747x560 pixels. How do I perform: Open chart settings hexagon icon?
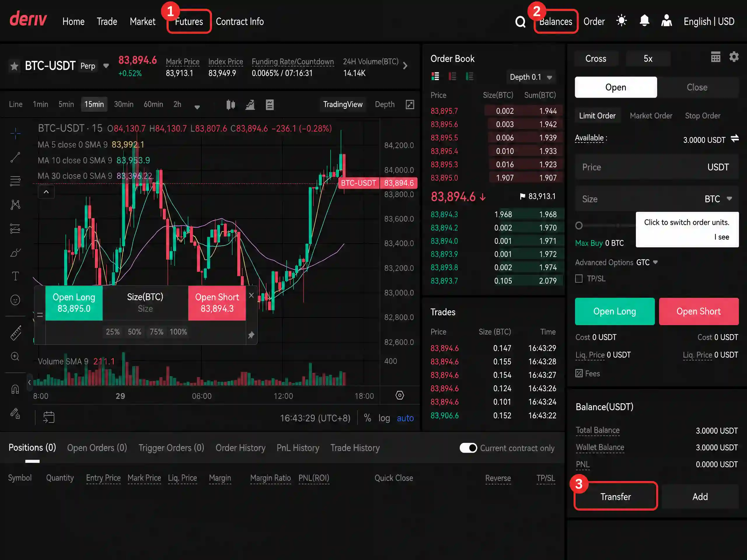tap(399, 395)
